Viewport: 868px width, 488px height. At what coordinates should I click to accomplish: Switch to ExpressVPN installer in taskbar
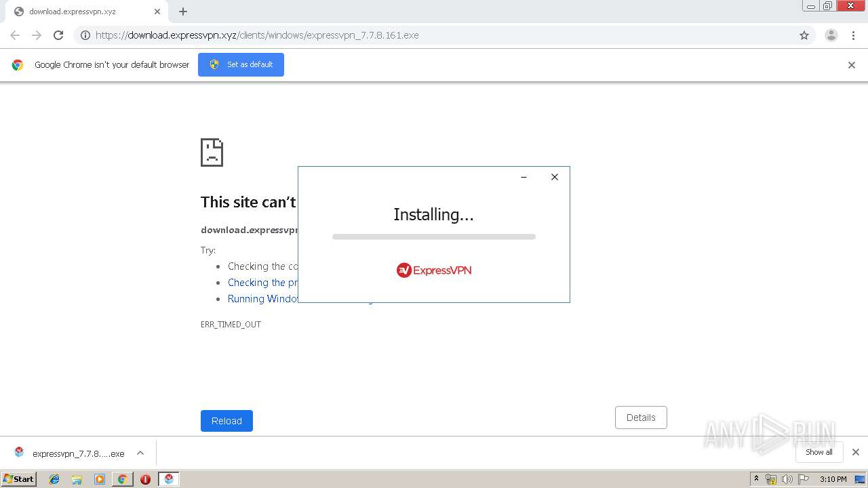(169, 479)
